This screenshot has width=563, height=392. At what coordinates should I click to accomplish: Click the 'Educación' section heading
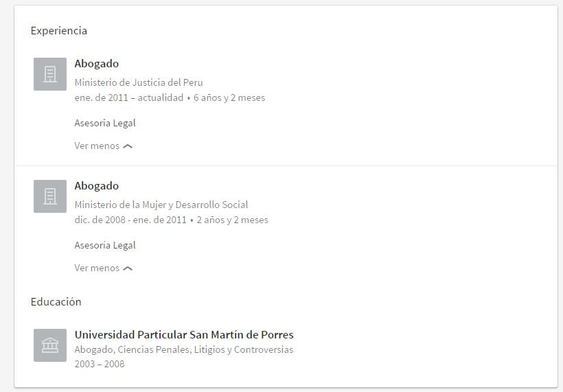pyautogui.click(x=56, y=302)
